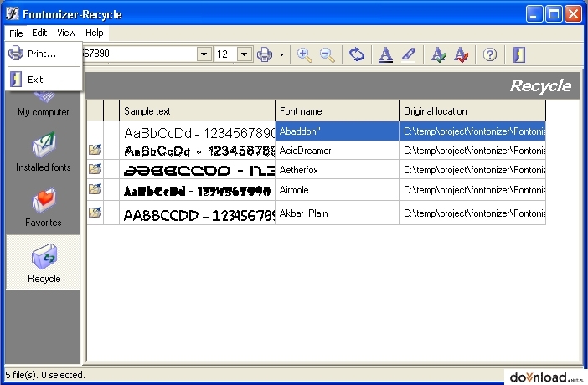588x385 pixels.
Task: Open My computer in sidebar
Action: coord(44,105)
